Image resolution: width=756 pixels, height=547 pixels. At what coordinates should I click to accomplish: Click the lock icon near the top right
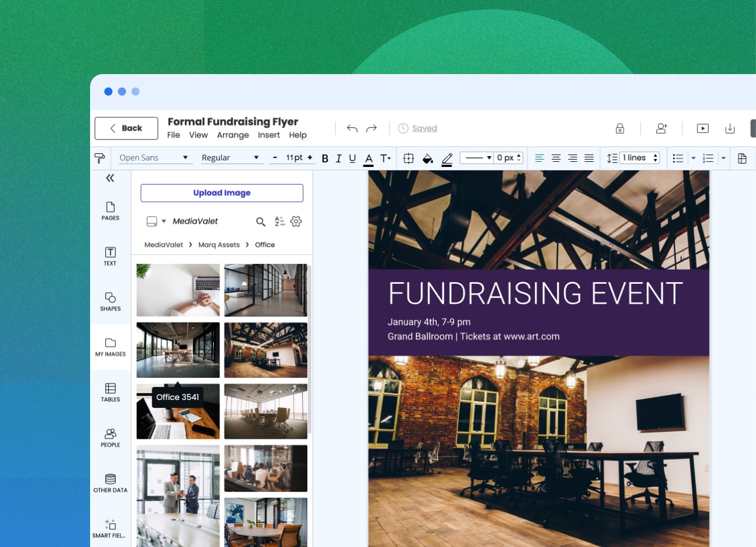point(620,128)
